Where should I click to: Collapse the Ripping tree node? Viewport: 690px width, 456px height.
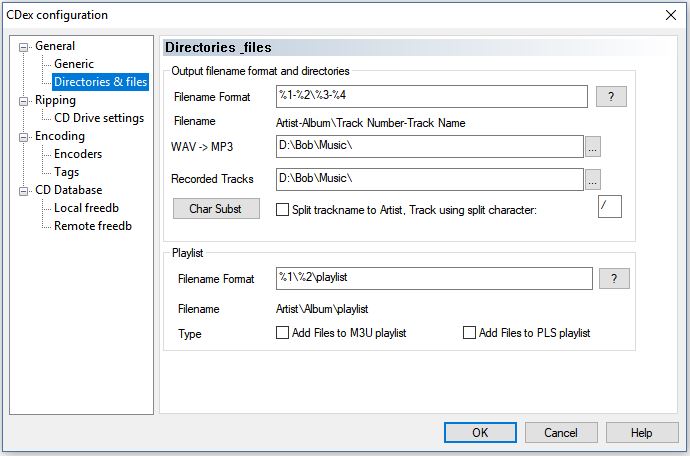(25, 100)
